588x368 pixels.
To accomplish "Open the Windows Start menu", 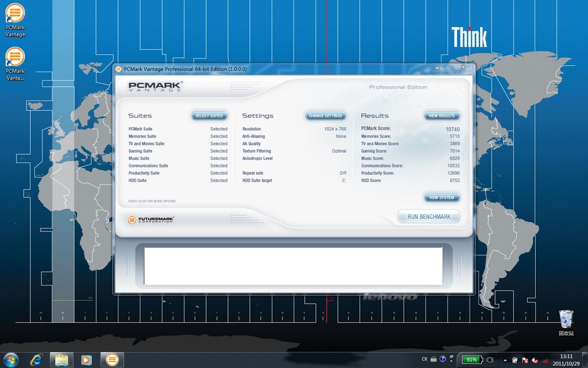I will (10, 360).
